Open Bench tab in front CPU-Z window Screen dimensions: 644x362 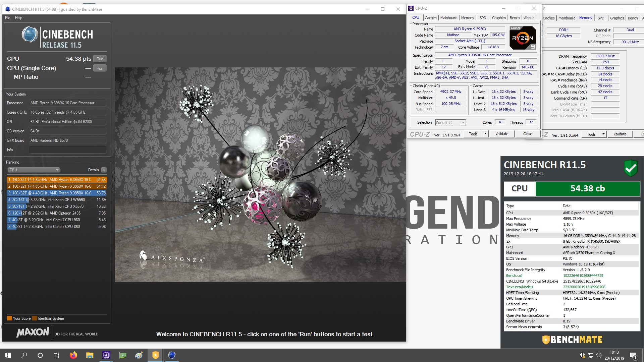click(515, 18)
